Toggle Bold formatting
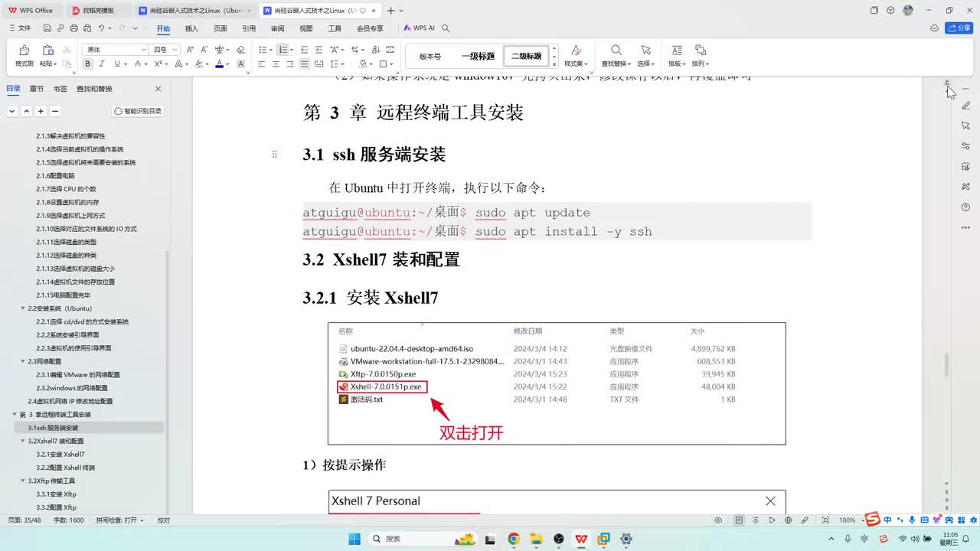The width and height of the screenshot is (980, 551). point(88,64)
